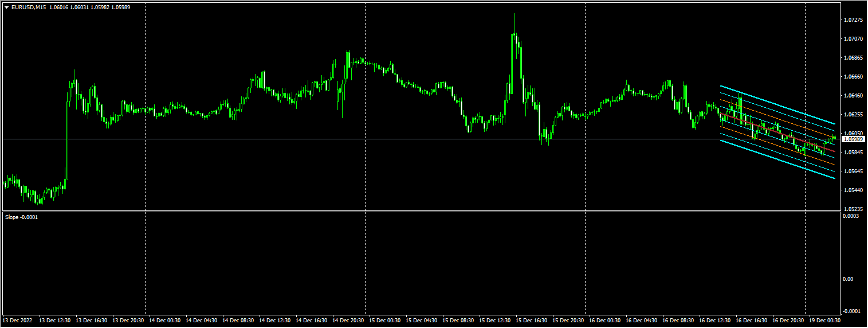This screenshot has width=868, height=328.
Task: Click the highlighted 1.05989 current price tag
Action: pos(853,139)
